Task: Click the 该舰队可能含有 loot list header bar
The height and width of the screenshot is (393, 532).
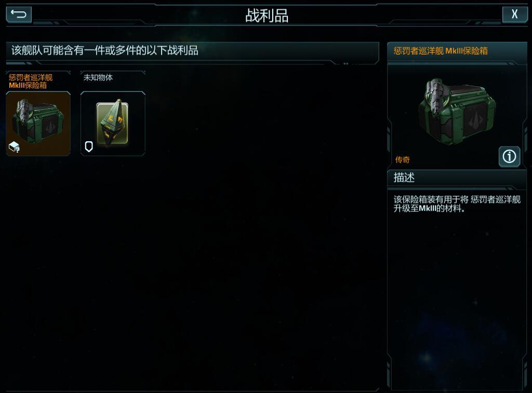Action: [192, 51]
